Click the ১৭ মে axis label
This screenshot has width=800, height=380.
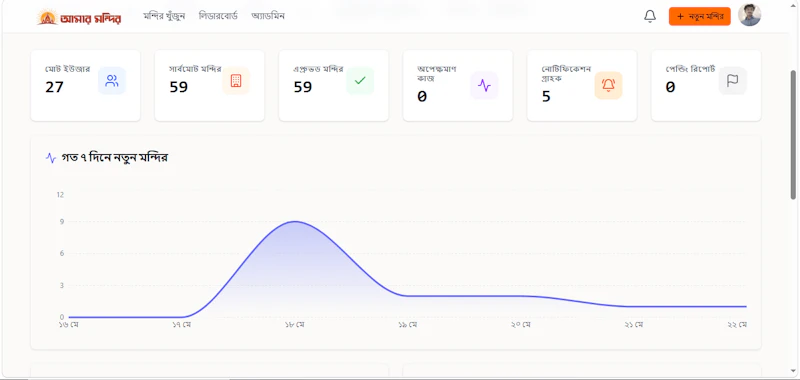(x=182, y=325)
